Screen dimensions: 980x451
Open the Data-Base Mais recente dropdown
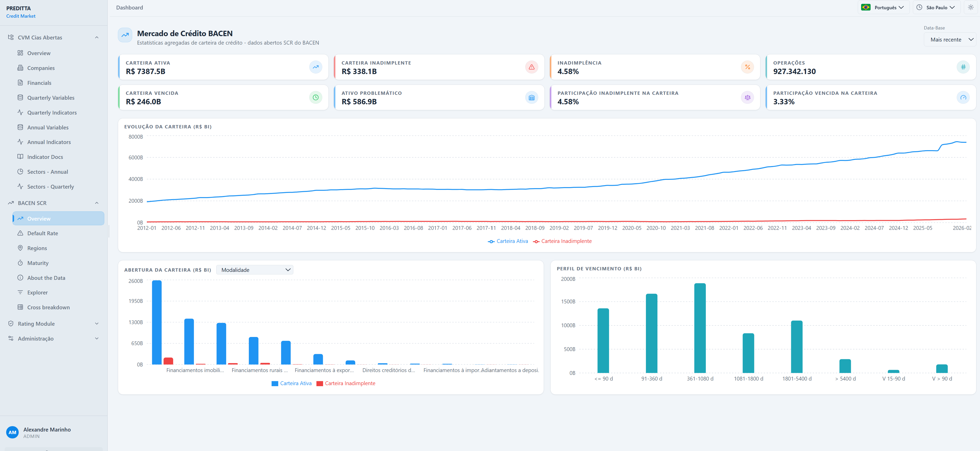(x=950, y=39)
